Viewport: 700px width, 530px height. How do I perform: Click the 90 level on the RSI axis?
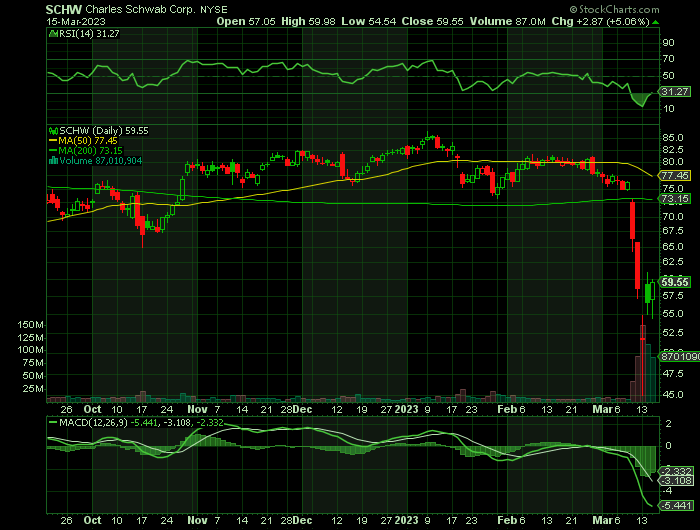[x=668, y=43]
